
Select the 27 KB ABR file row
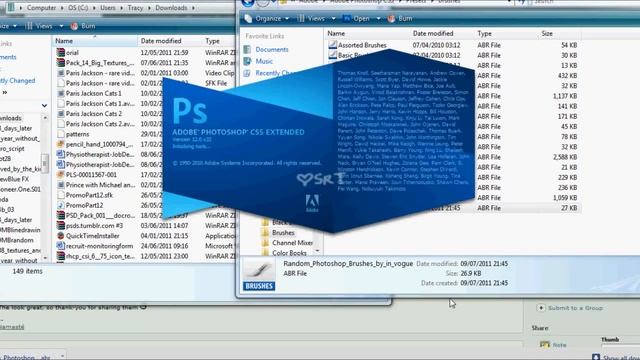tap(454, 208)
